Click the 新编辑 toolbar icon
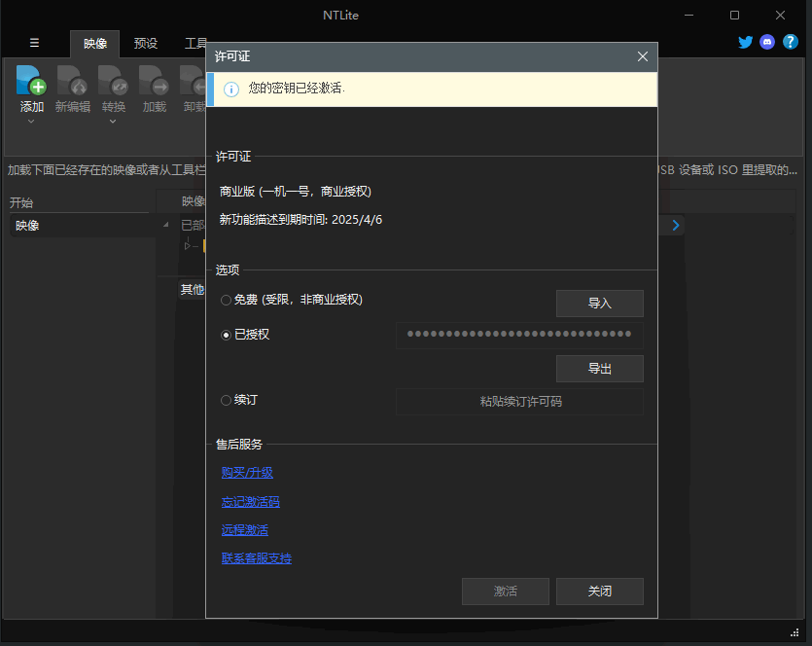Screen dimensions: 812x646 coord(72,82)
